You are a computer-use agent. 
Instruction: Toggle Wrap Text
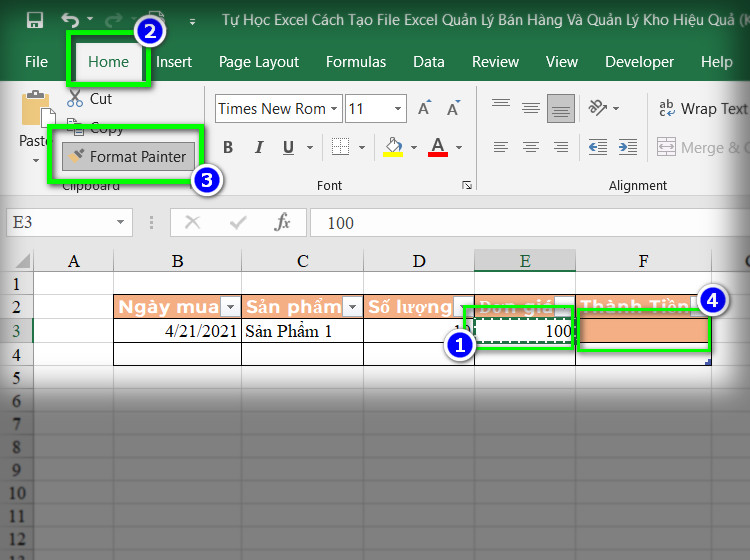(702, 109)
